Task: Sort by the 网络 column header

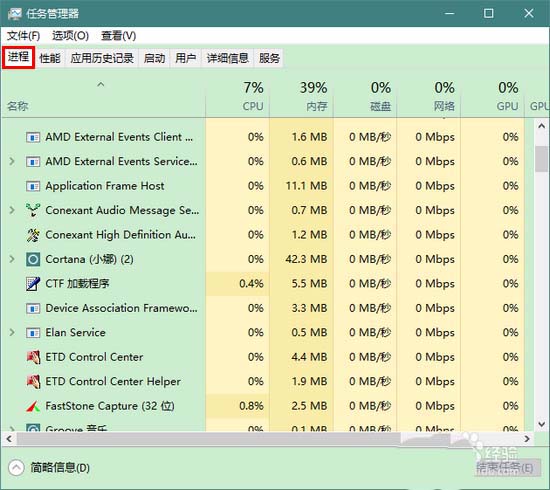Action: click(x=429, y=96)
